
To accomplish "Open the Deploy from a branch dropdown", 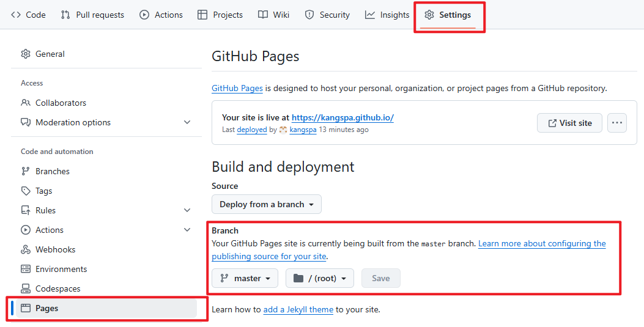I will pos(267,204).
